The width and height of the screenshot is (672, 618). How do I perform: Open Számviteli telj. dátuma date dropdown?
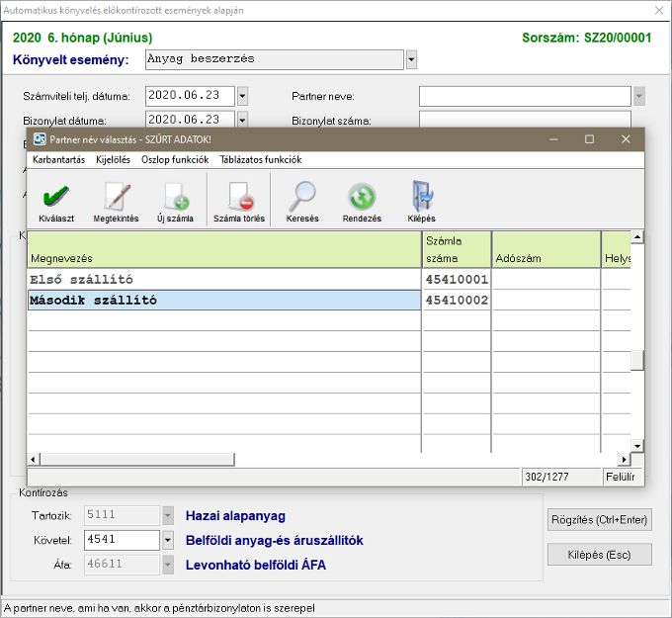click(x=242, y=96)
